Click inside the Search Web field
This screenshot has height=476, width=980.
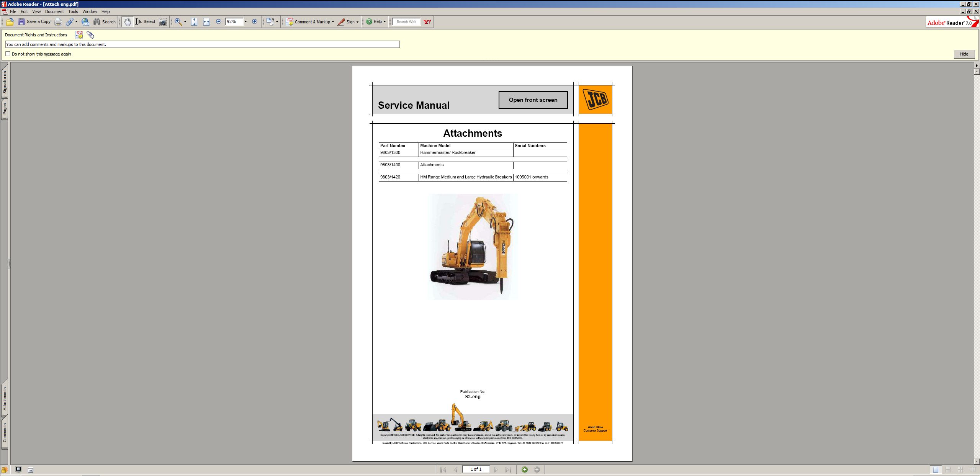coord(406,22)
